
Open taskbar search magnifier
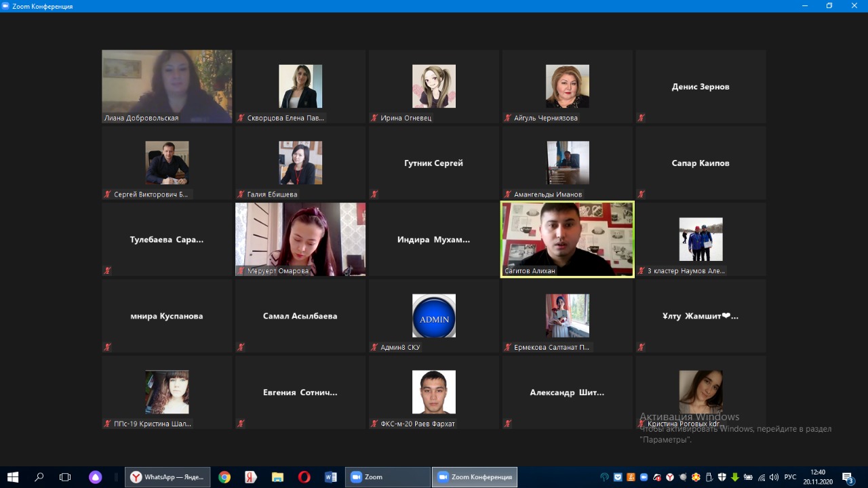tap(39, 477)
